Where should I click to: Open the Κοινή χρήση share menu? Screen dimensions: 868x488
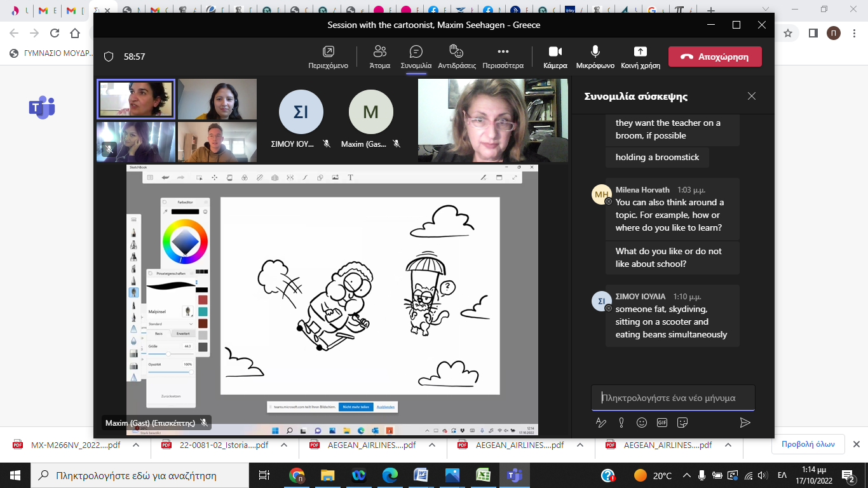[x=640, y=57]
